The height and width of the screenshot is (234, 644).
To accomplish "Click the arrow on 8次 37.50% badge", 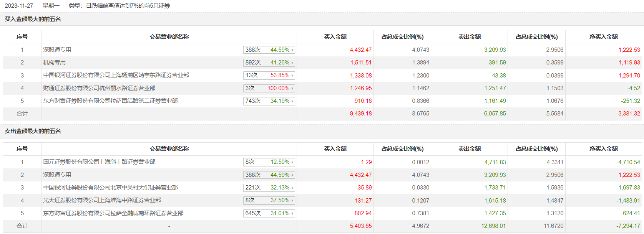I will tap(292, 200).
